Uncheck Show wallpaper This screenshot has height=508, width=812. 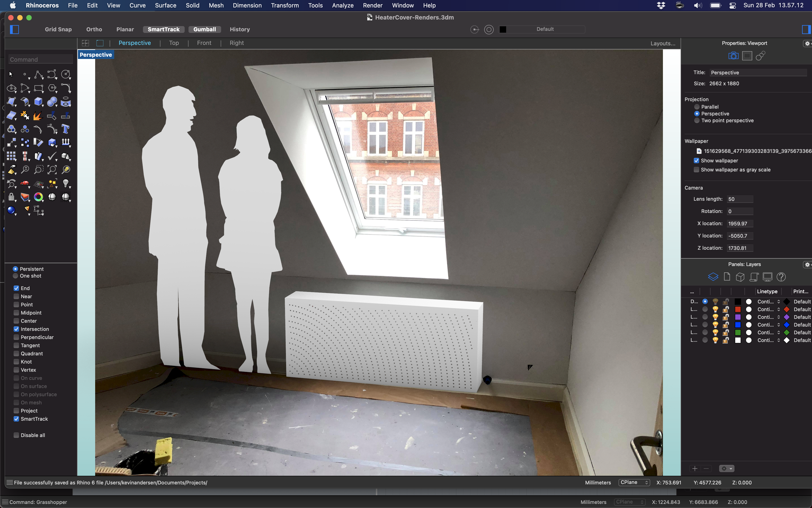pyautogui.click(x=697, y=161)
